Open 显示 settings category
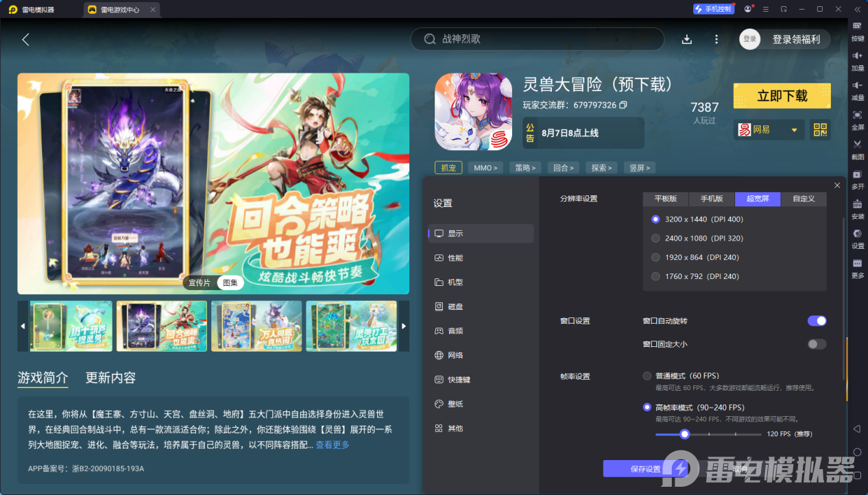Image resolution: width=868 pixels, height=495 pixels. [481, 233]
